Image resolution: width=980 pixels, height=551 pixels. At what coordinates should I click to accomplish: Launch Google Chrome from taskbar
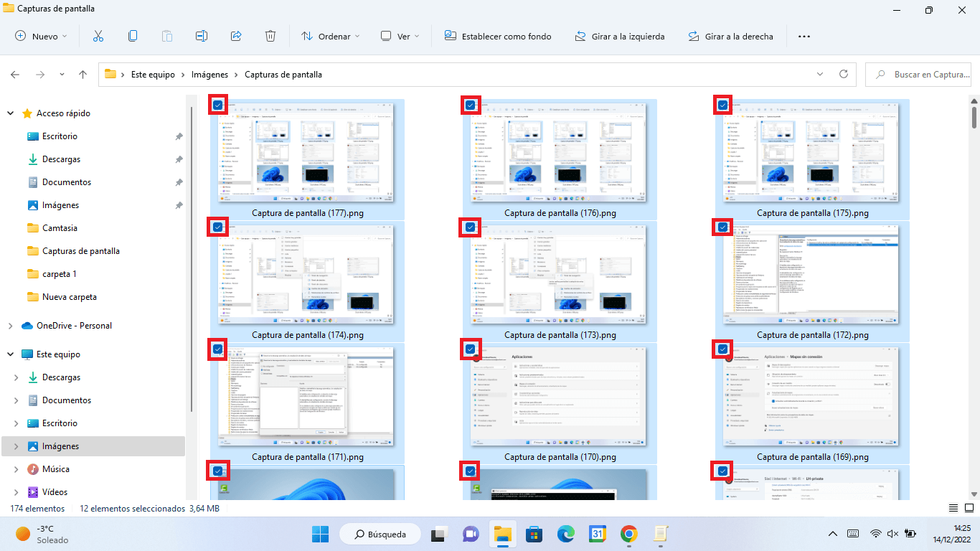[629, 534]
